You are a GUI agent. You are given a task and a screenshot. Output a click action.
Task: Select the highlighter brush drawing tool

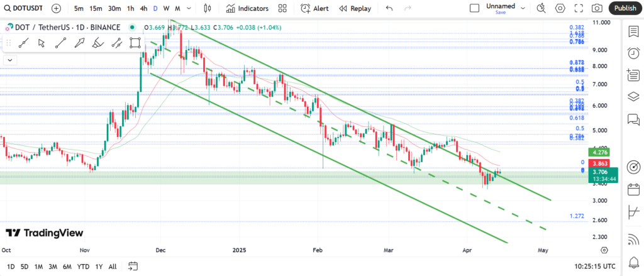[x=97, y=43]
